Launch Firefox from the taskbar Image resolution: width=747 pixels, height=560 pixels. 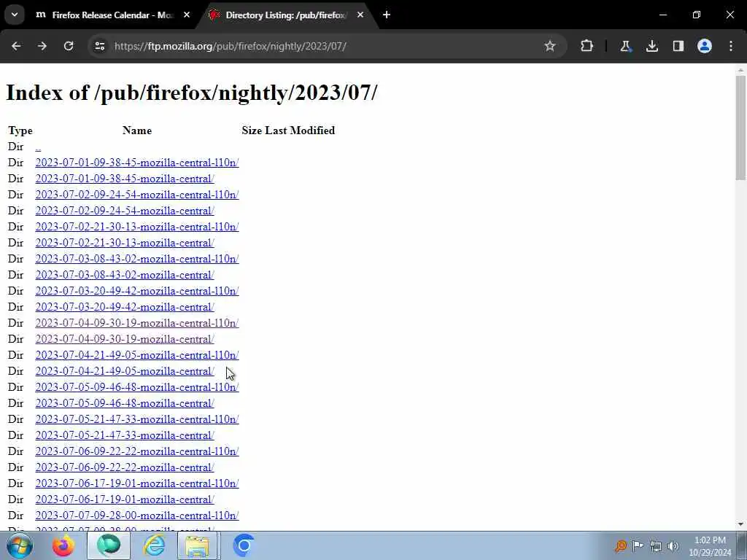click(63, 545)
